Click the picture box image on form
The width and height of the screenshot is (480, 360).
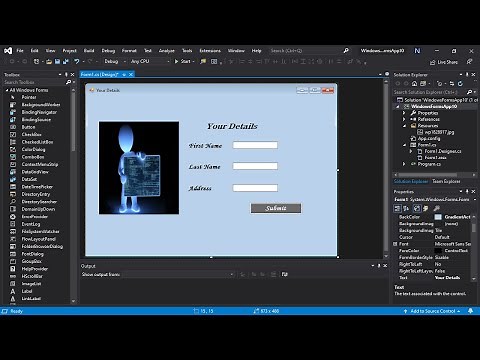(139, 168)
